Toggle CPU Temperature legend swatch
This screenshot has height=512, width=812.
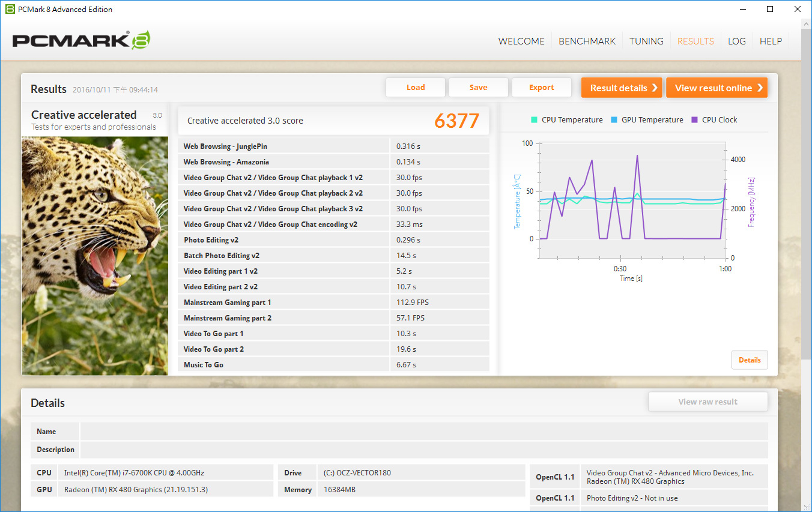[534, 119]
